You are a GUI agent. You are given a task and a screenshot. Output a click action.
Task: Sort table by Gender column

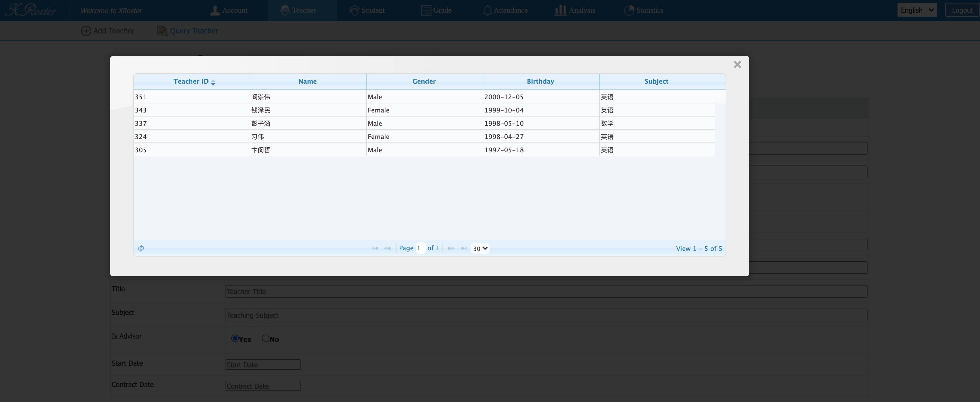click(424, 81)
